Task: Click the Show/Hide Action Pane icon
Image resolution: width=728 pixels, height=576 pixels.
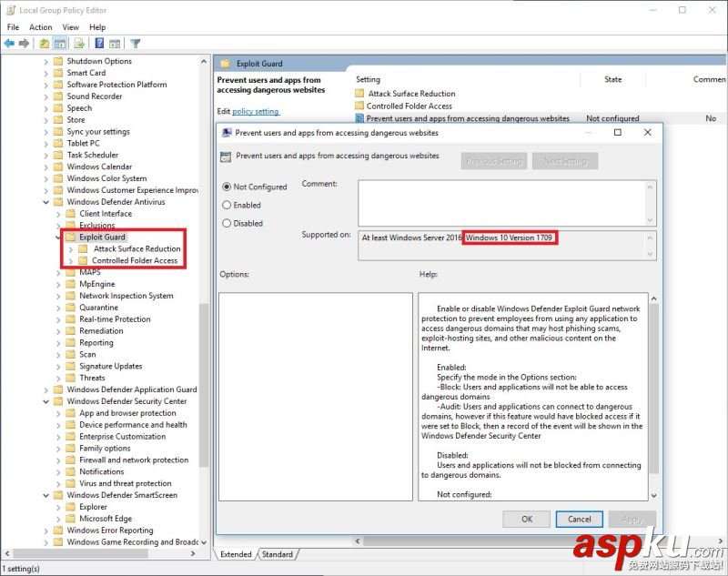Action: point(115,44)
